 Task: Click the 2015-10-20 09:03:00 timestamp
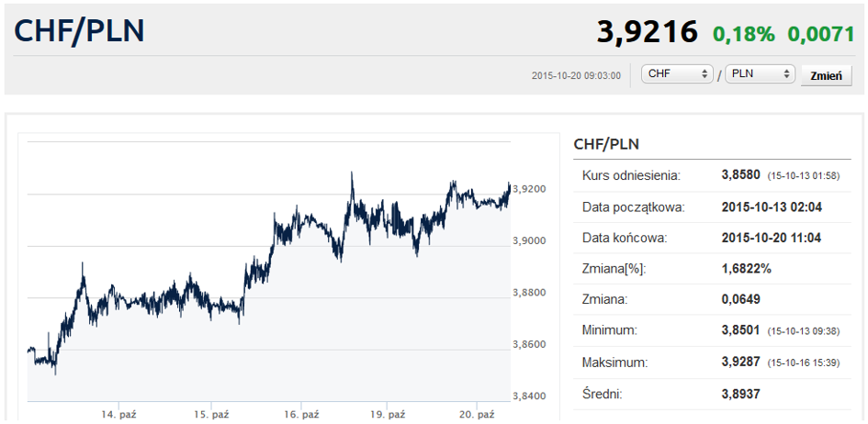point(576,75)
